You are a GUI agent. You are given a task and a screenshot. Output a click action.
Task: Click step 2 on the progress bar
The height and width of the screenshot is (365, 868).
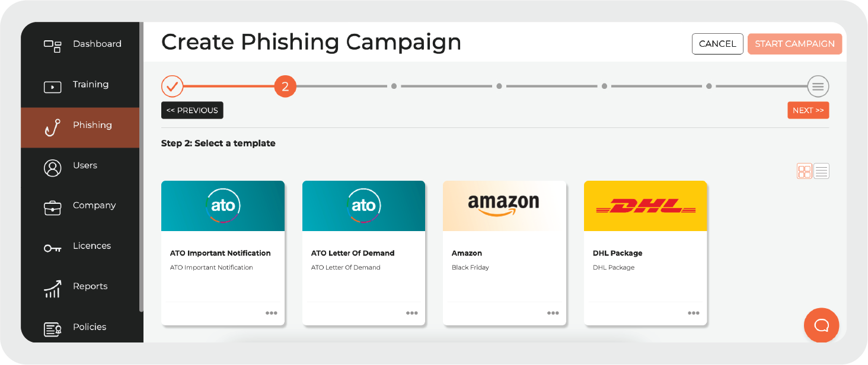(x=285, y=86)
